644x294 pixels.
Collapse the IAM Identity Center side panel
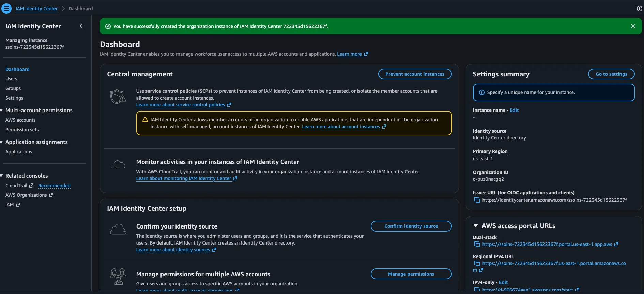coord(81,26)
